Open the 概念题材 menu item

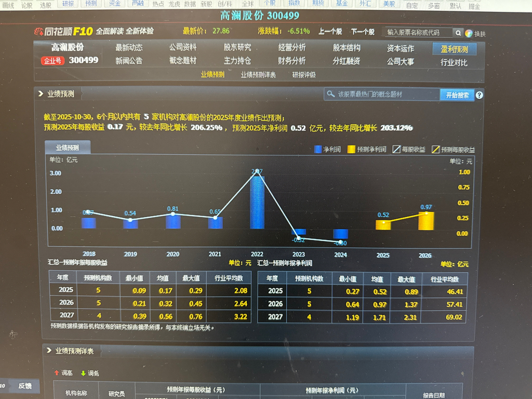[183, 61]
